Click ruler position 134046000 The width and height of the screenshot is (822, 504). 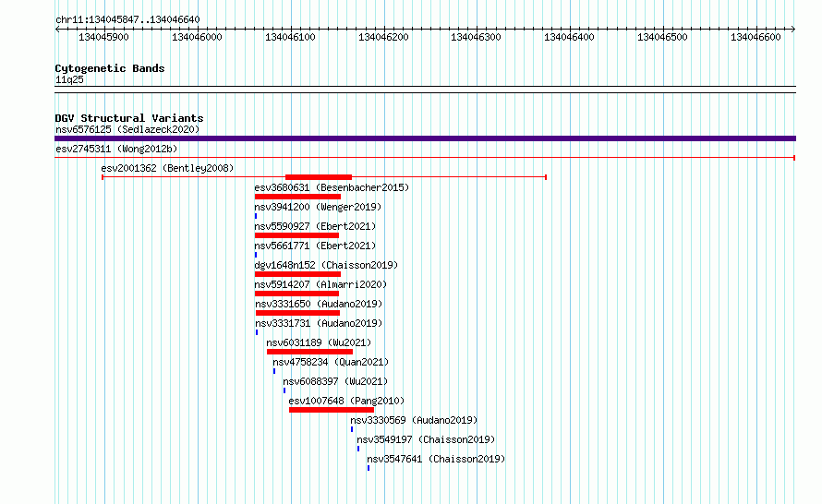(x=197, y=37)
